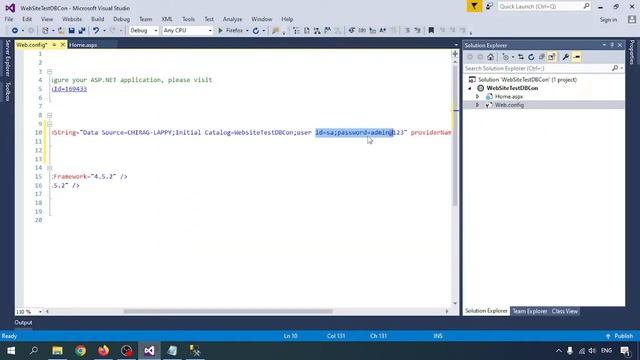Close the Web.config tab
Image resolution: width=640 pixels, height=360 pixels.
pyautogui.click(x=62, y=45)
